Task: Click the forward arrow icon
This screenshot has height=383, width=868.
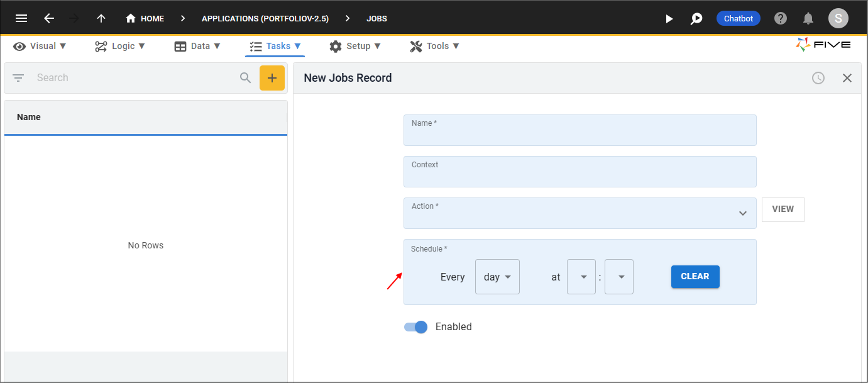Action: 74,18
